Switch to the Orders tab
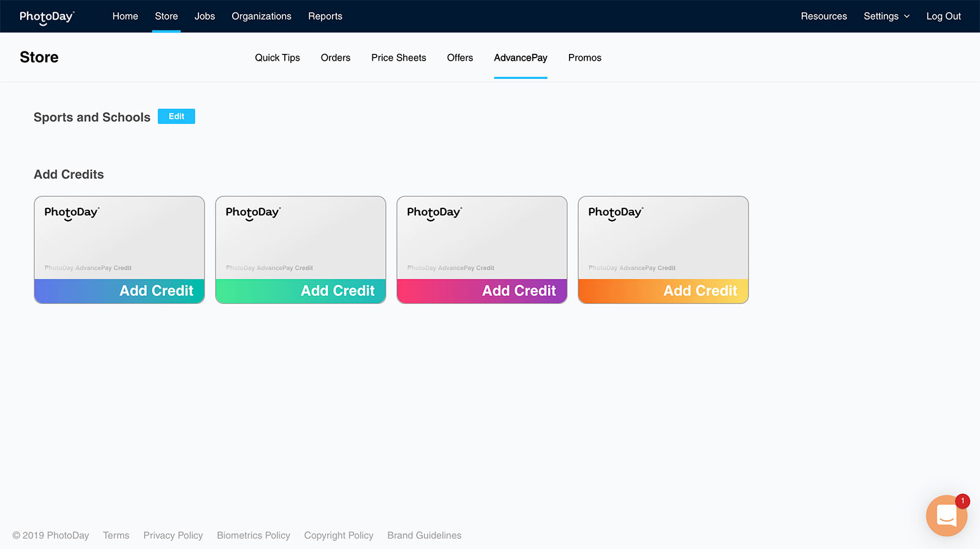This screenshot has height=549, width=980. 336,58
